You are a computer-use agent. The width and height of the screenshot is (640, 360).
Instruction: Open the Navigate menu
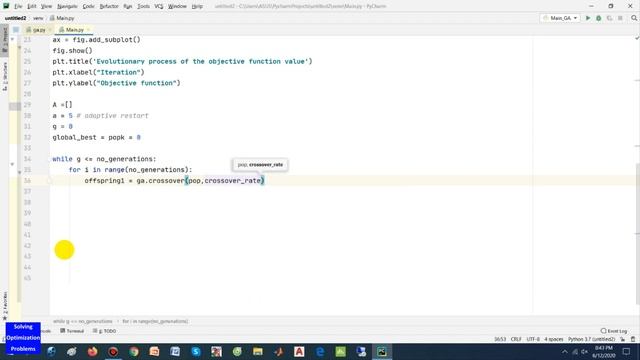click(67, 6)
